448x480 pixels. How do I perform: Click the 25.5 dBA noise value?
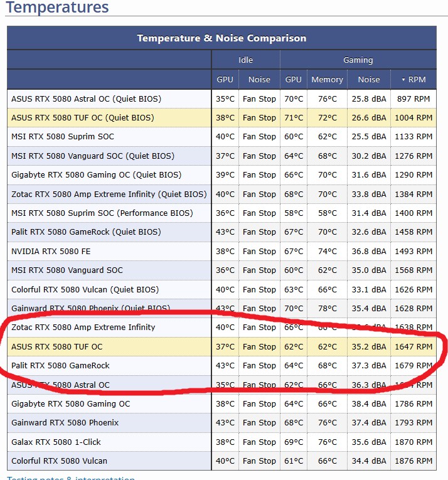coord(369,137)
